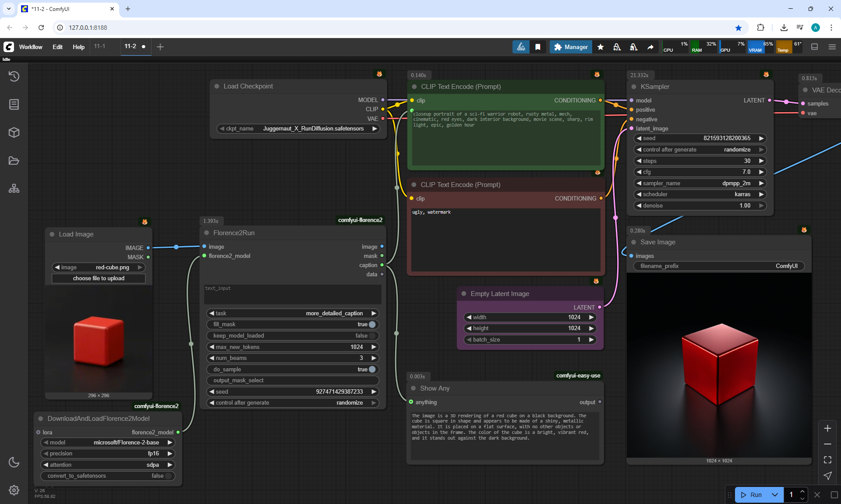Click the fit view canvas icon
This screenshot has width=841, height=504.
(x=827, y=460)
